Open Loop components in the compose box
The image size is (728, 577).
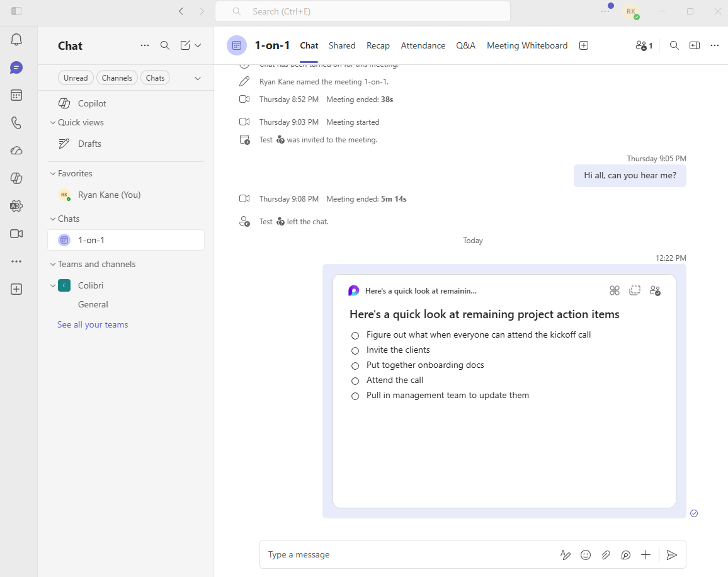[x=626, y=555]
